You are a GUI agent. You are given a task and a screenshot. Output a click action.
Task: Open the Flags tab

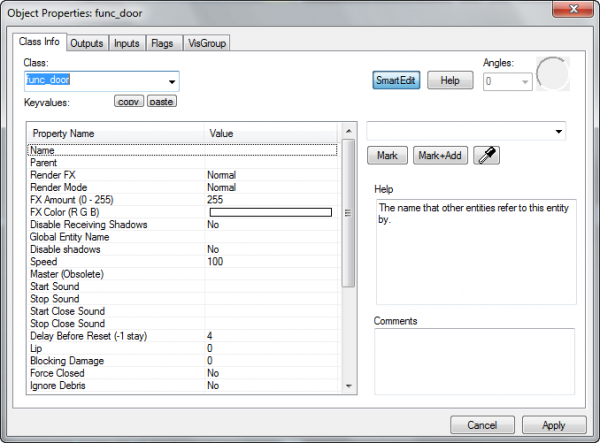click(161, 44)
